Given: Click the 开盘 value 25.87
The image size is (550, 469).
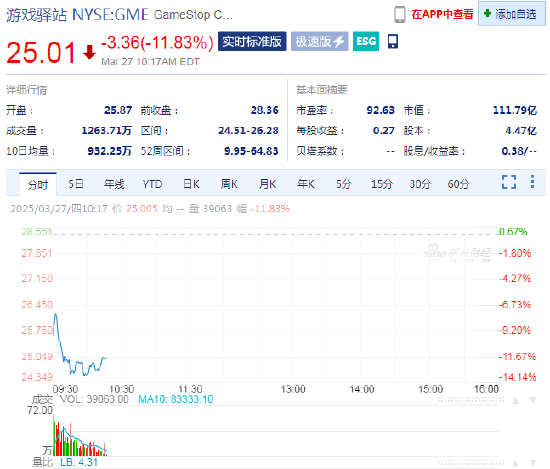Looking at the screenshot, I should point(118,110).
